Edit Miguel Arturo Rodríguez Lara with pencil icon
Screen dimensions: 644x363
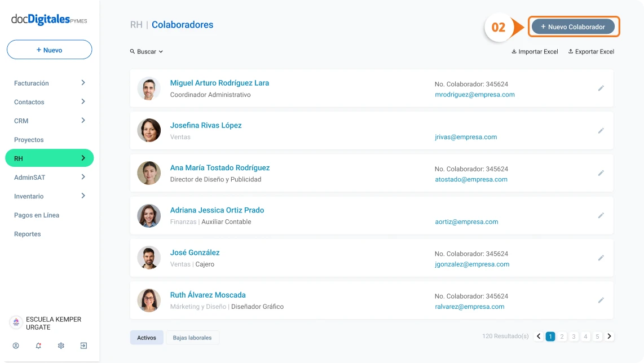click(601, 88)
